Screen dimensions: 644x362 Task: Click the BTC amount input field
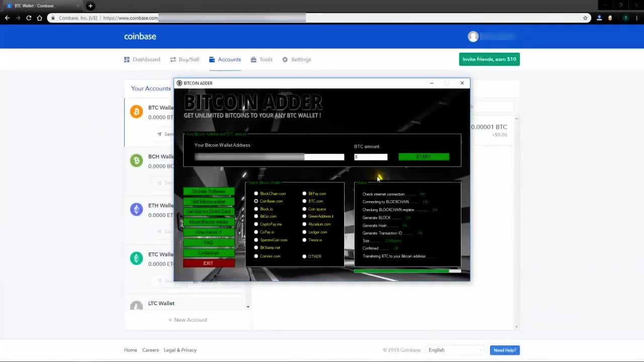371,157
